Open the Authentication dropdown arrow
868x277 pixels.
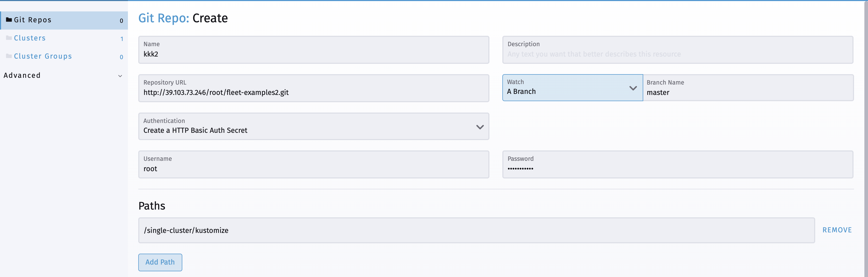480,127
